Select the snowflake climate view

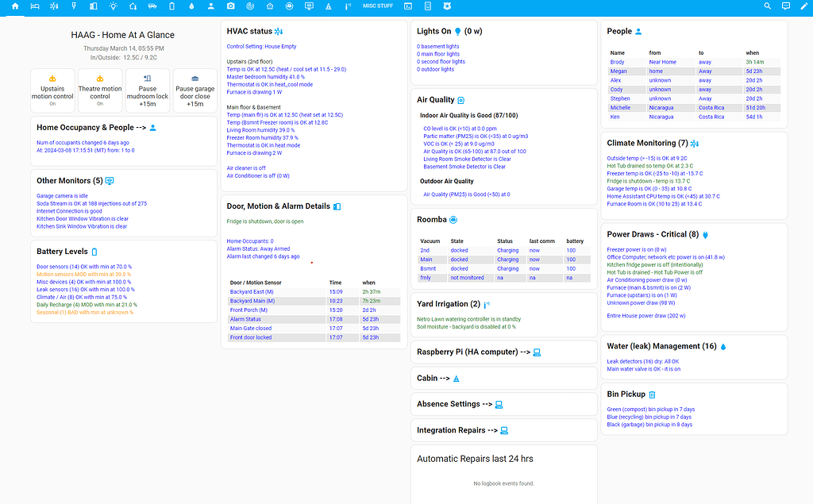click(54, 6)
